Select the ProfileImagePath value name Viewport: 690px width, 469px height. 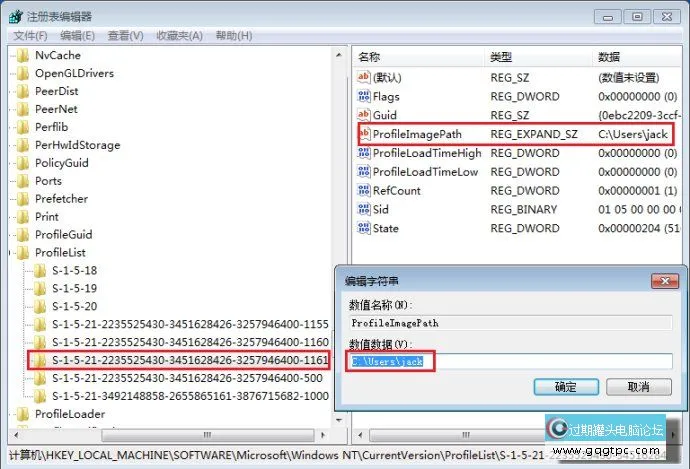pyautogui.click(x=417, y=134)
